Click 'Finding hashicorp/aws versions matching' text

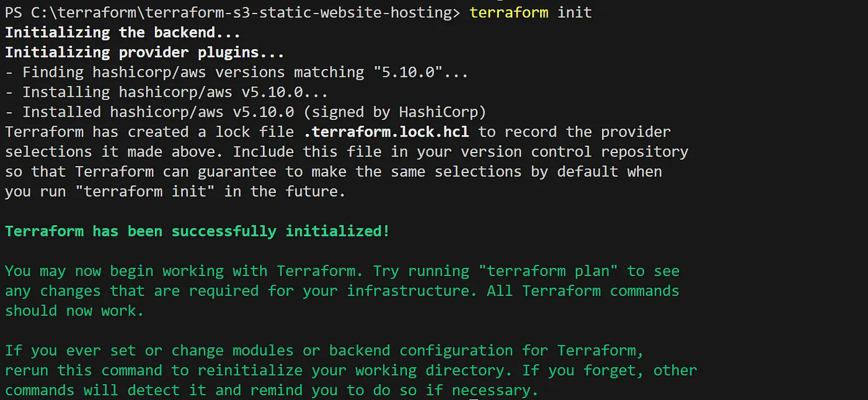(193, 72)
